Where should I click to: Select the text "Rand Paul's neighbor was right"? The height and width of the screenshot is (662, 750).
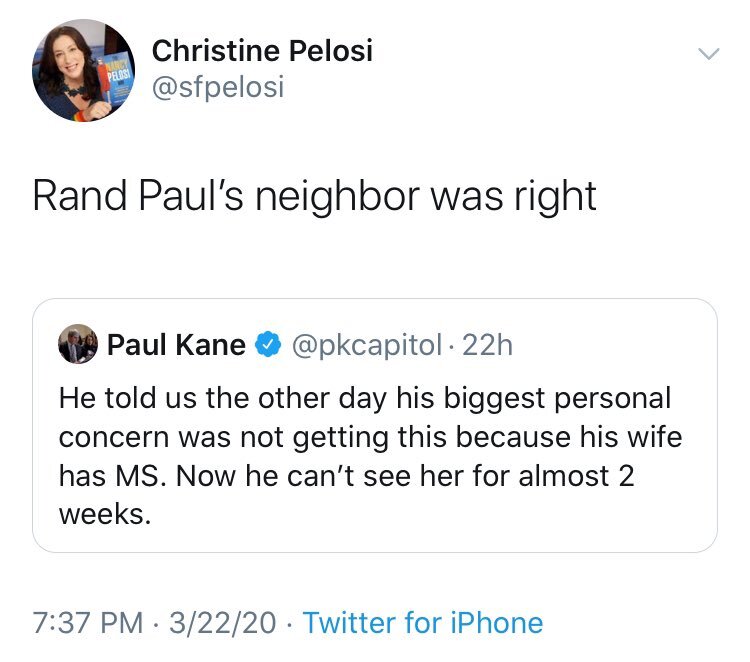pyautogui.click(x=314, y=195)
